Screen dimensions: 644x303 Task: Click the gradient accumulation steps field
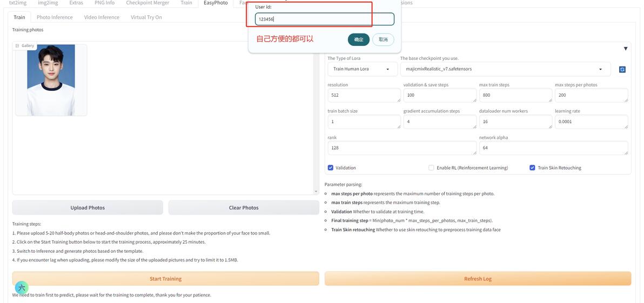pos(440,122)
